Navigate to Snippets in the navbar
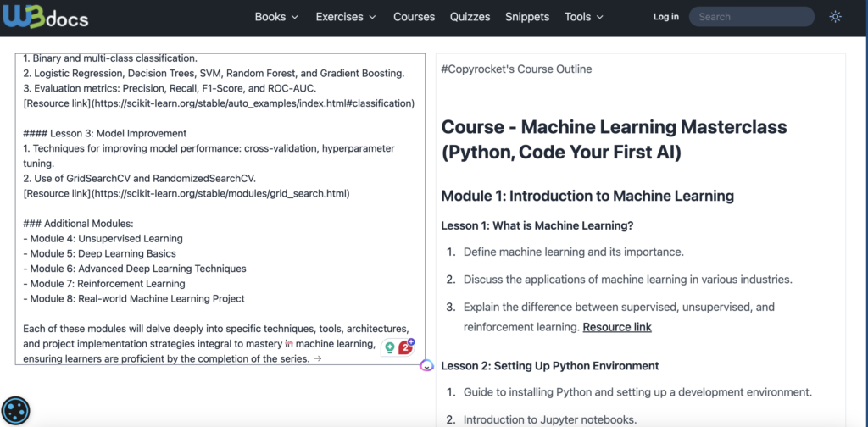868x427 pixels. [527, 17]
